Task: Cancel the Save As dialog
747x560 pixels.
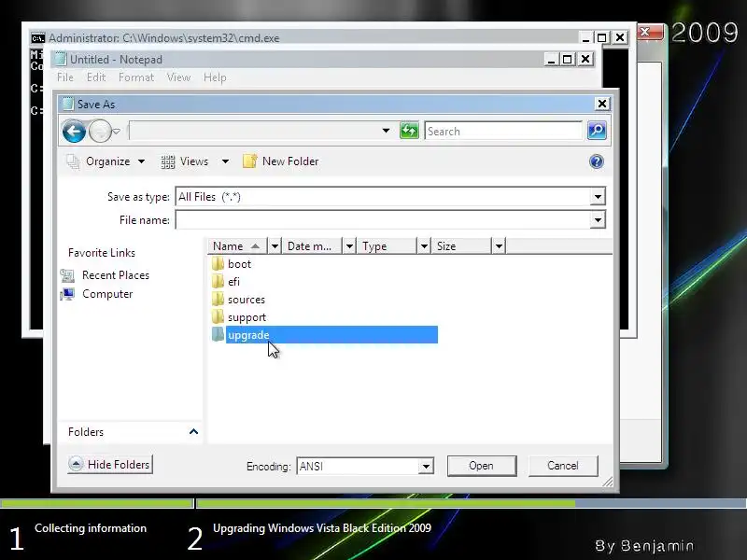Action: pyautogui.click(x=563, y=466)
